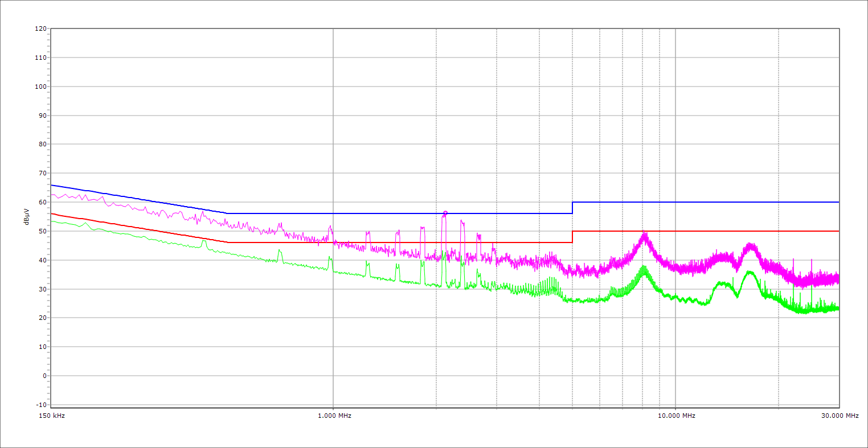Select the "30.000 MHz" x-axis end label
This screenshot has height=448, width=868.
click(x=840, y=416)
